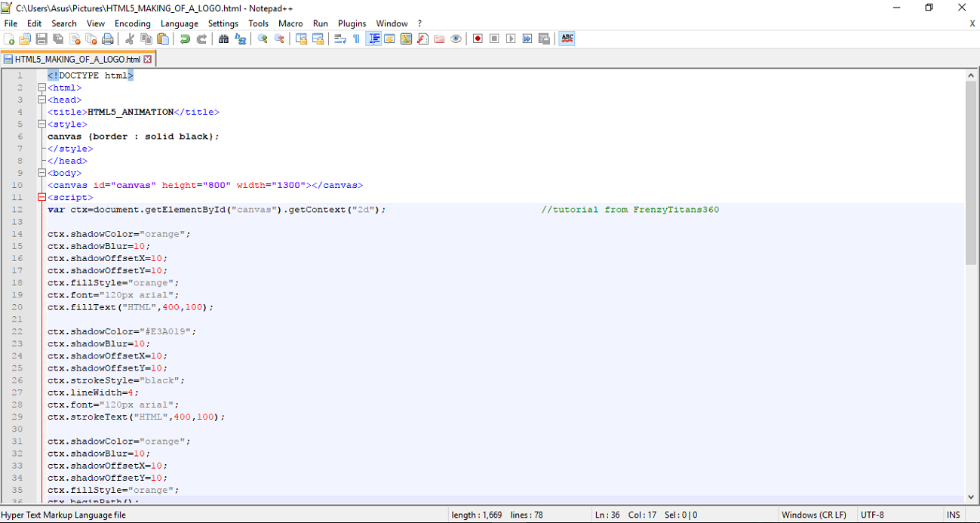980x523 pixels.
Task: Toggle word wrap in the toolbar
Action: 340,38
